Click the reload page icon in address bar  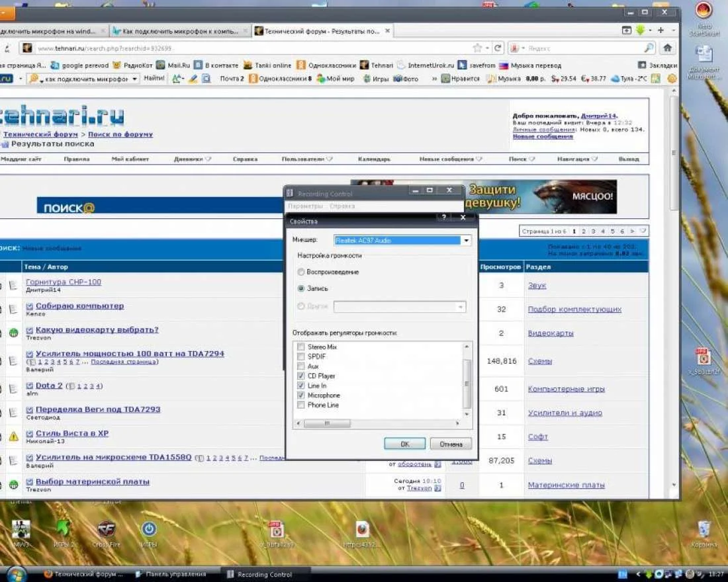pos(498,48)
